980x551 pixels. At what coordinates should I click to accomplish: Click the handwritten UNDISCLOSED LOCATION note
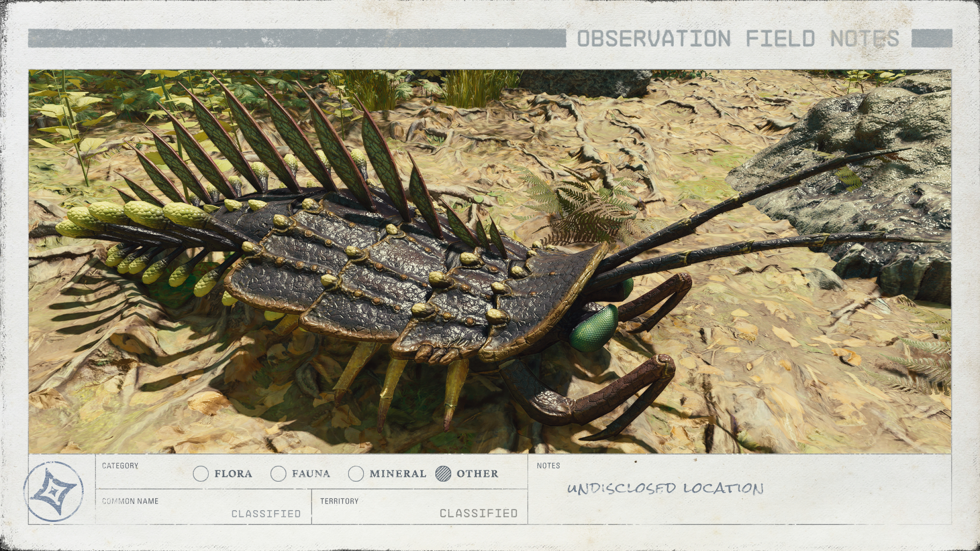coord(665,488)
